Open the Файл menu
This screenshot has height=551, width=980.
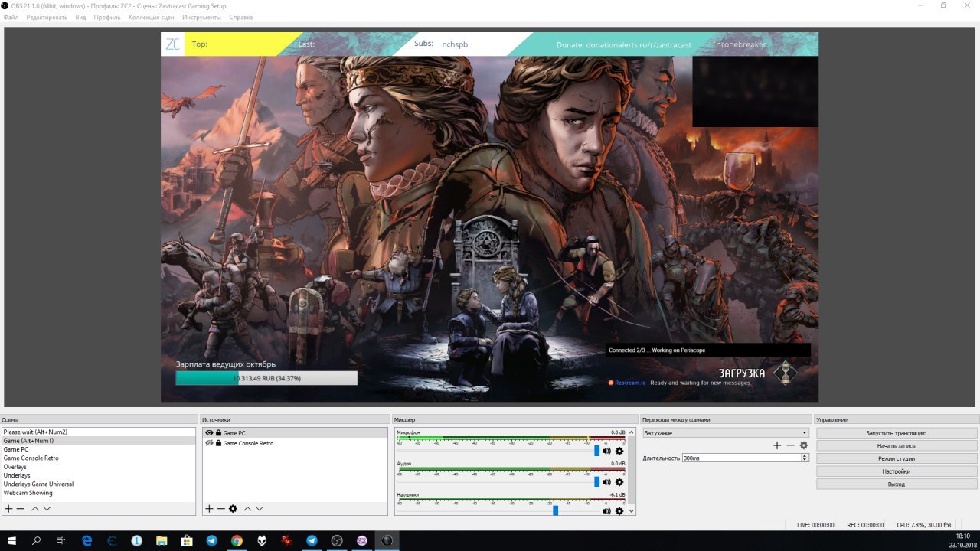[11, 17]
